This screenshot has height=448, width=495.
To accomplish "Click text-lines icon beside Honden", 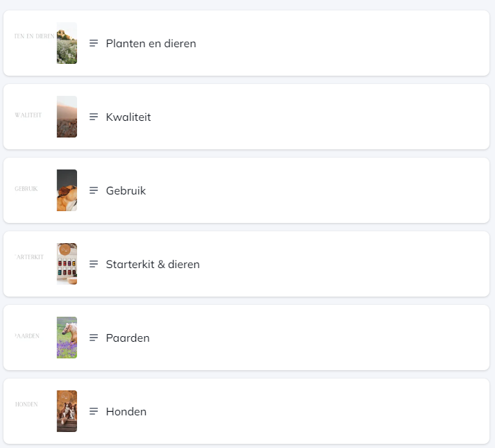I will [x=94, y=411].
